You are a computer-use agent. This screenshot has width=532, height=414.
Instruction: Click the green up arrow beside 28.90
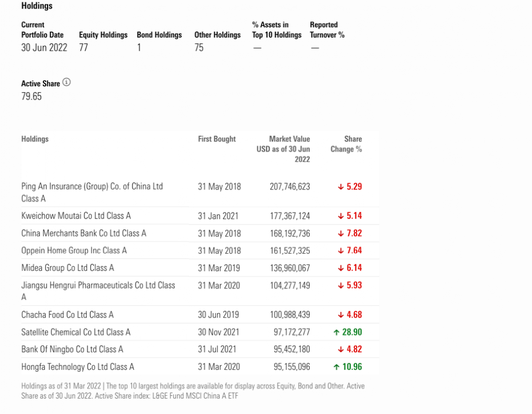336,332
